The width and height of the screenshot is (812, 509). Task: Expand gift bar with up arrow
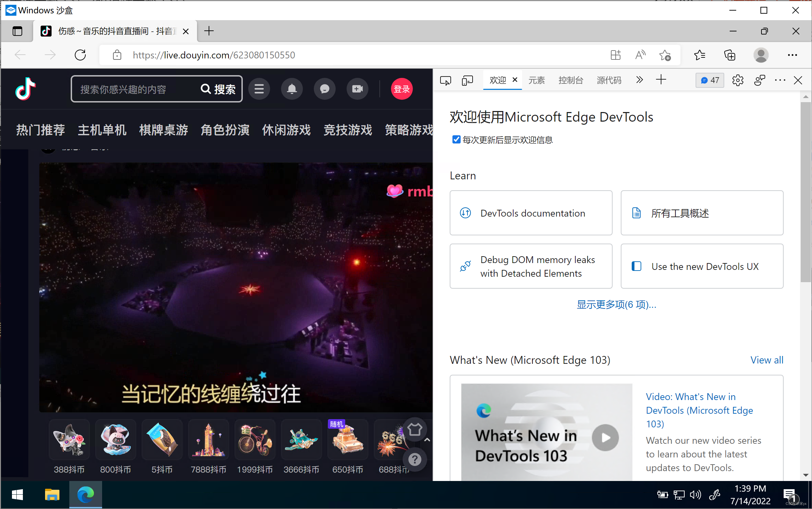coord(427,440)
